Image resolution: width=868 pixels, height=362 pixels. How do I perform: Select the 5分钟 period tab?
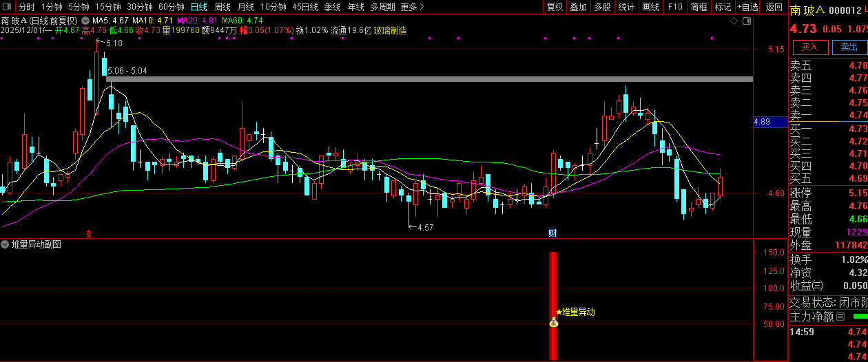tap(79, 7)
